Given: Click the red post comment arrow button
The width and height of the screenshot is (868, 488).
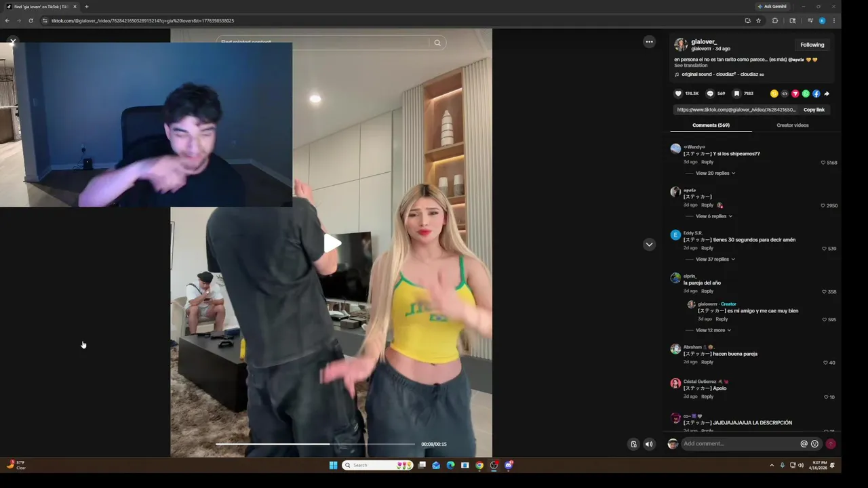Looking at the screenshot, I should coord(831,444).
